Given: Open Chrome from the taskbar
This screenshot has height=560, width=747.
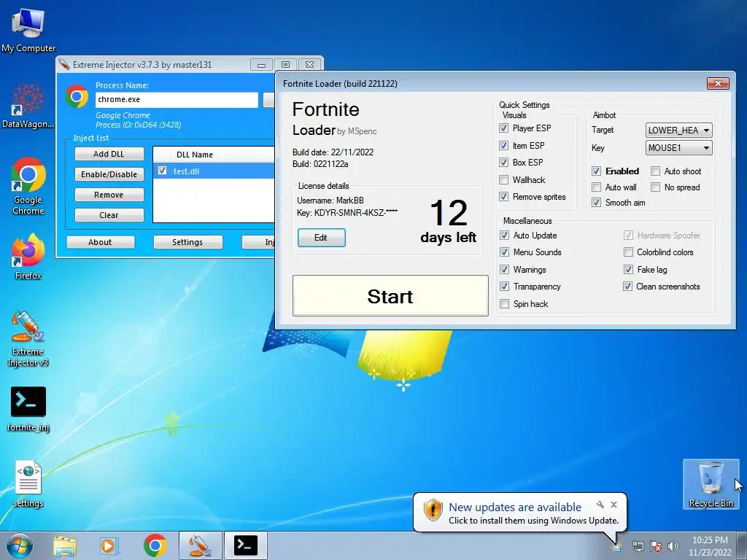Looking at the screenshot, I should [x=155, y=545].
